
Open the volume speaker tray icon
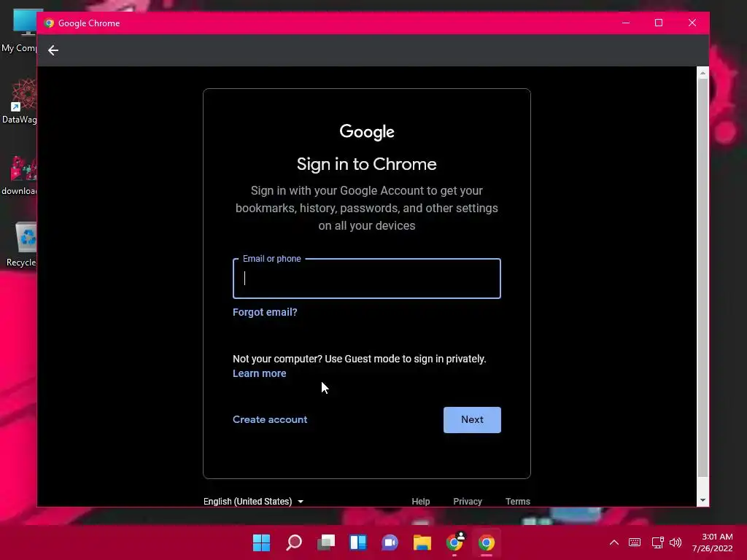[x=675, y=542]
